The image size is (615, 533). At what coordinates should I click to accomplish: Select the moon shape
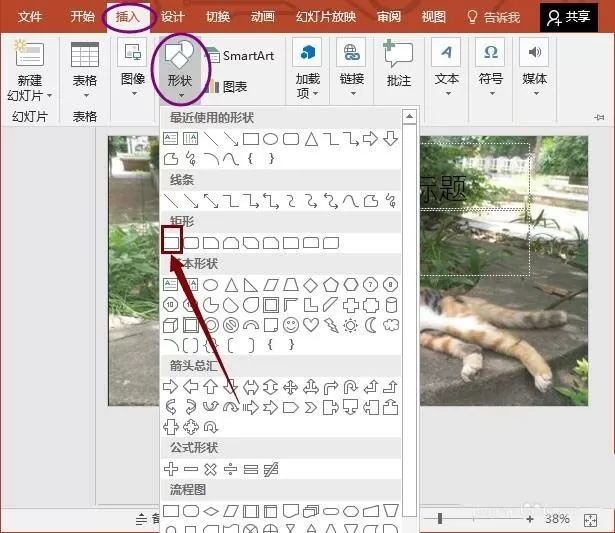tap(371, 325)
